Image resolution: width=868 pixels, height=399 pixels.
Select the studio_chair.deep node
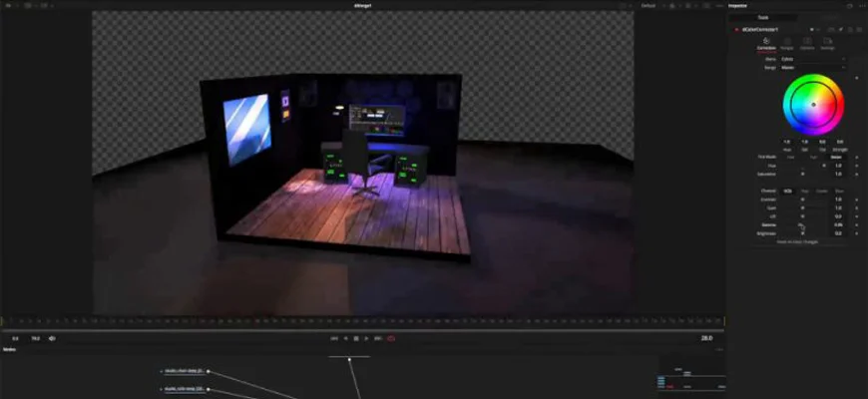185,371
